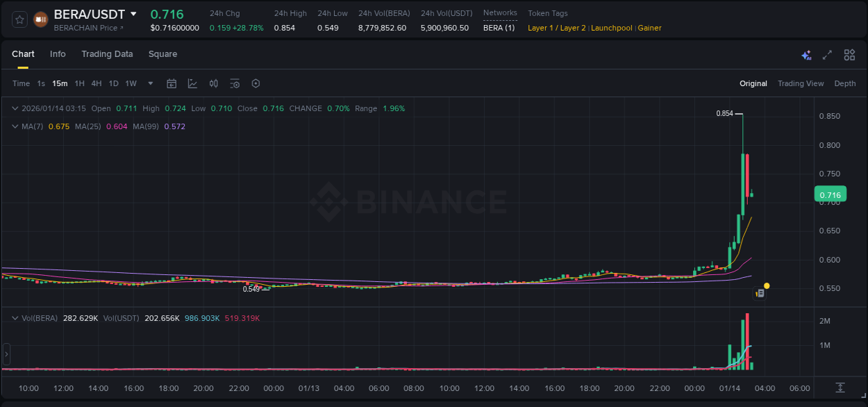Expand the extra timeframes chevron next to 1W
Image resolution: width=868 pixels, height=407 pixels.
tap(149, 83)
